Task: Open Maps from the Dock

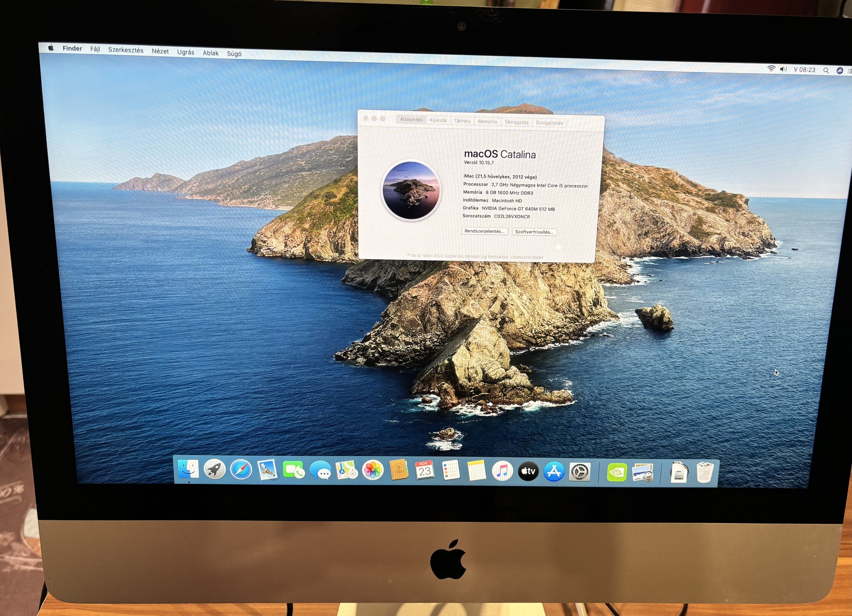Action: click(346, 470)
